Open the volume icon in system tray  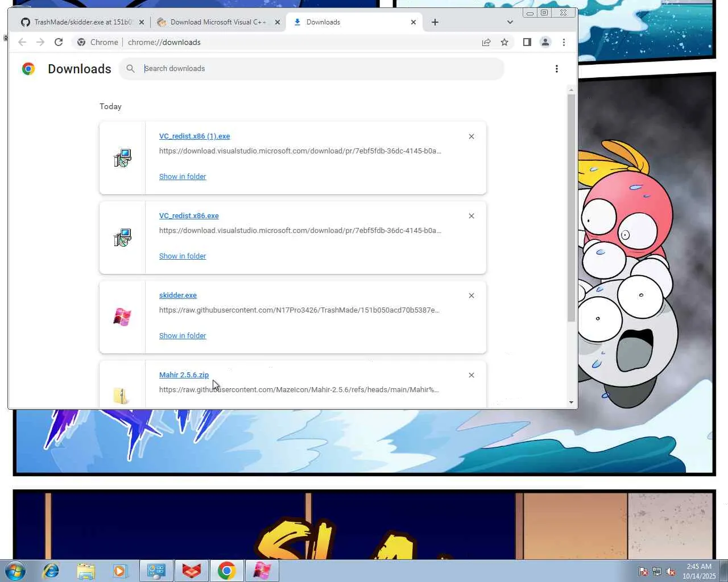671,572
